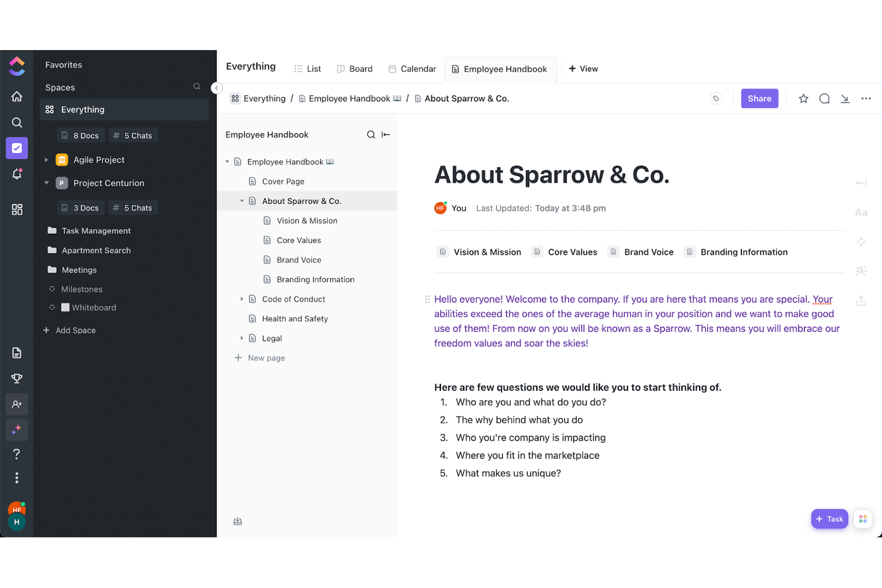This screenshot has width=882, height=588.
Task: Select the Employee Handbook tab
Action: pyautogui.click(x=499, y=69)
